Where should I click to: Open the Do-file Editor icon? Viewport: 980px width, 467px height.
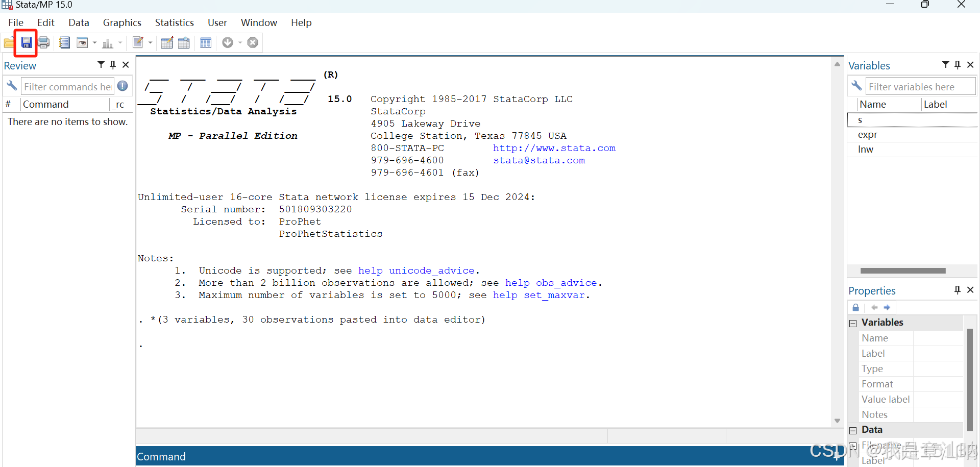138,42
